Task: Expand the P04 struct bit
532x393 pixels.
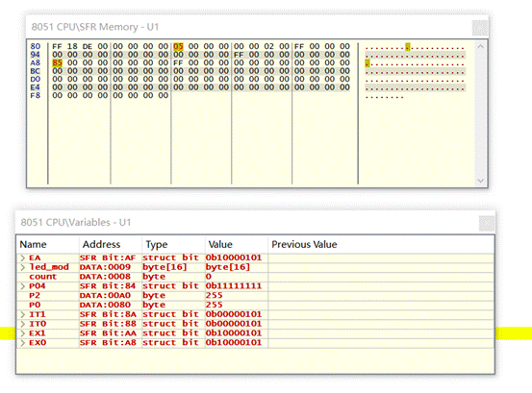Action: point(23,286)
